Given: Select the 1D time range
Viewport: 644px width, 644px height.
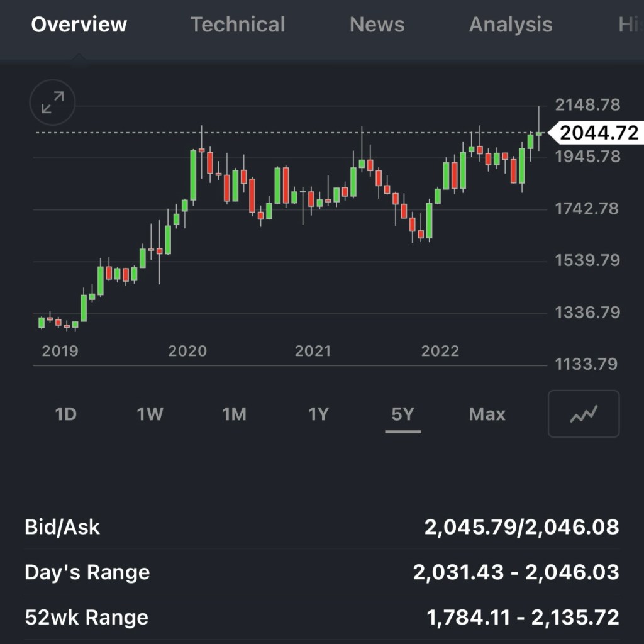Looking at the screenshot, I should (65, 414).
